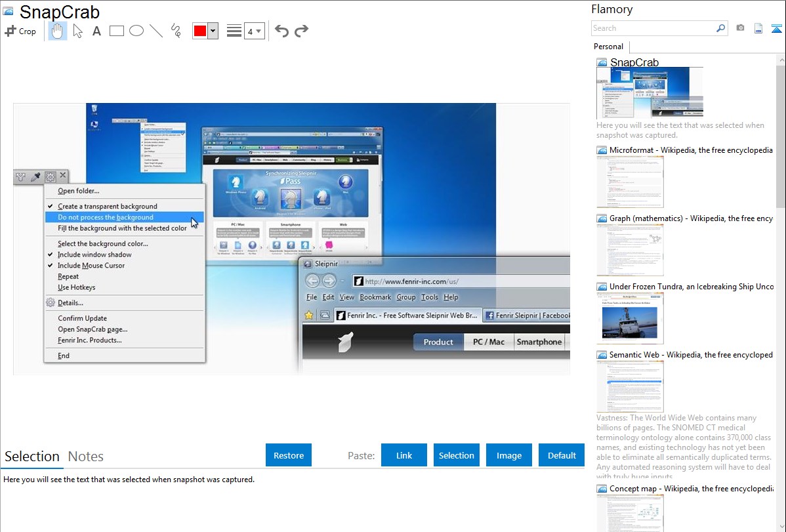Toggle Include Mouse Cursor option
Viewport: 786px width, 532px height.
tap(124, 266)
